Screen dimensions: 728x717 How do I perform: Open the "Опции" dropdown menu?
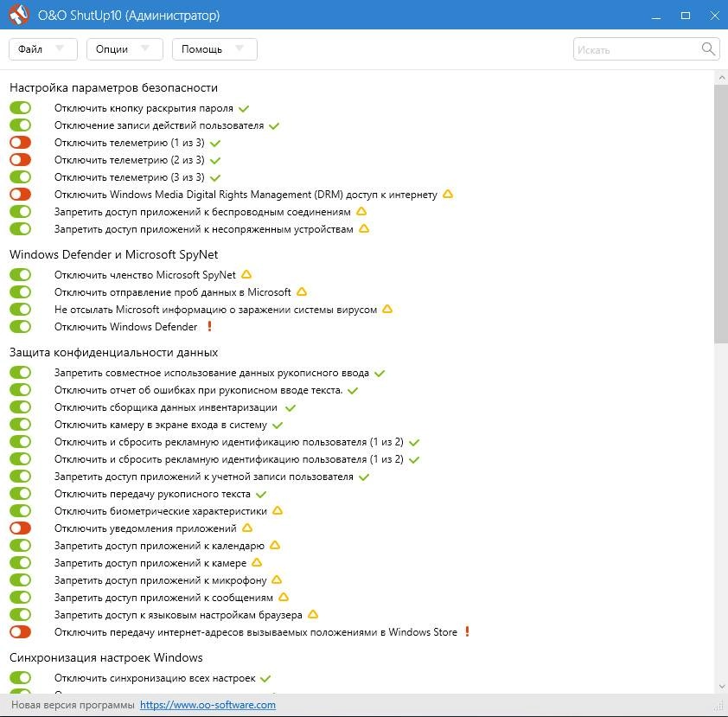pyautogui.click(x=125, y=48)
